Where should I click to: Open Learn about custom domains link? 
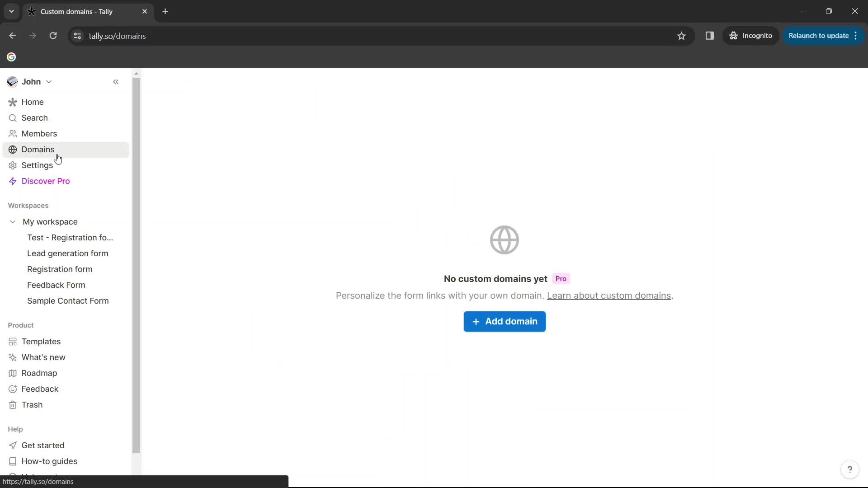pos(608,296)
